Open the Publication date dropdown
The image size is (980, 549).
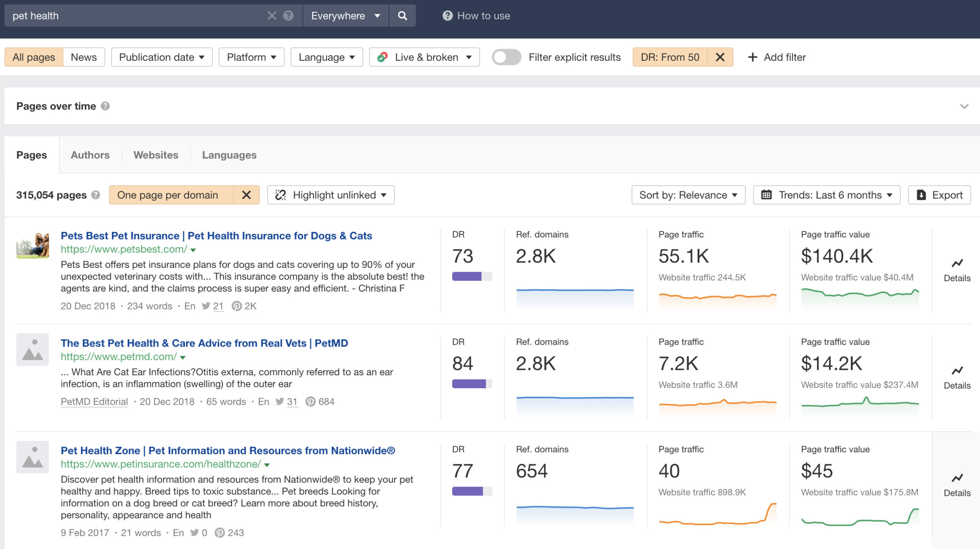tap(162, 57)
